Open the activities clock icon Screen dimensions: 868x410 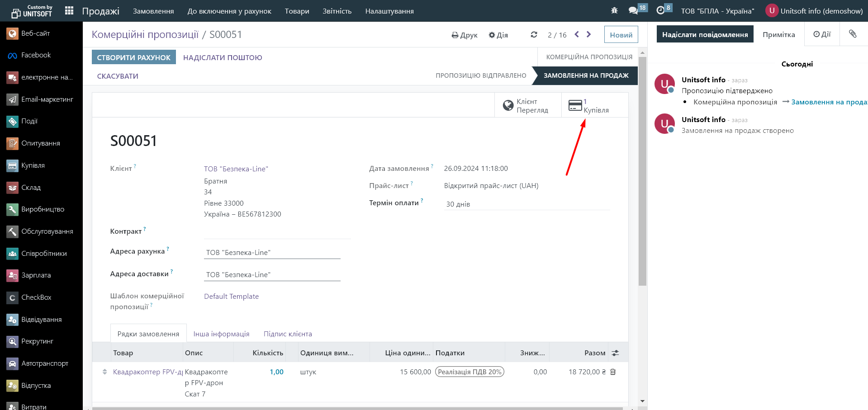coord(660,10)
